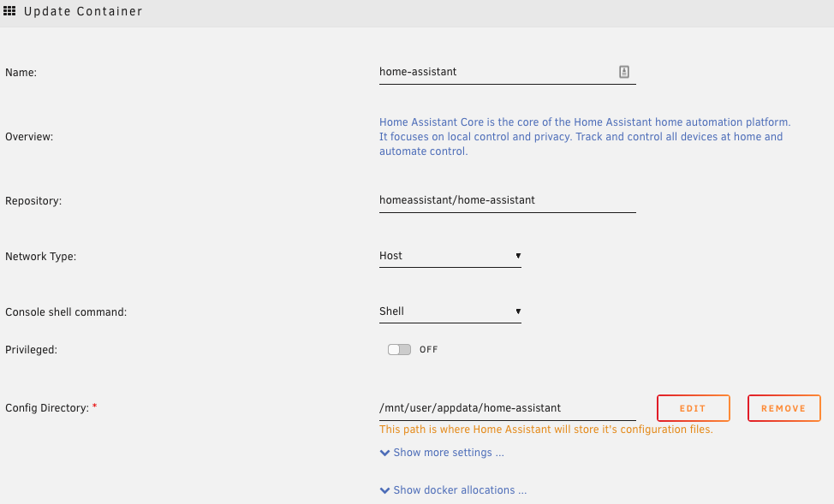This screenshot has height=504, width=834.
Task: Click the Overview: label
Action: 29,137
